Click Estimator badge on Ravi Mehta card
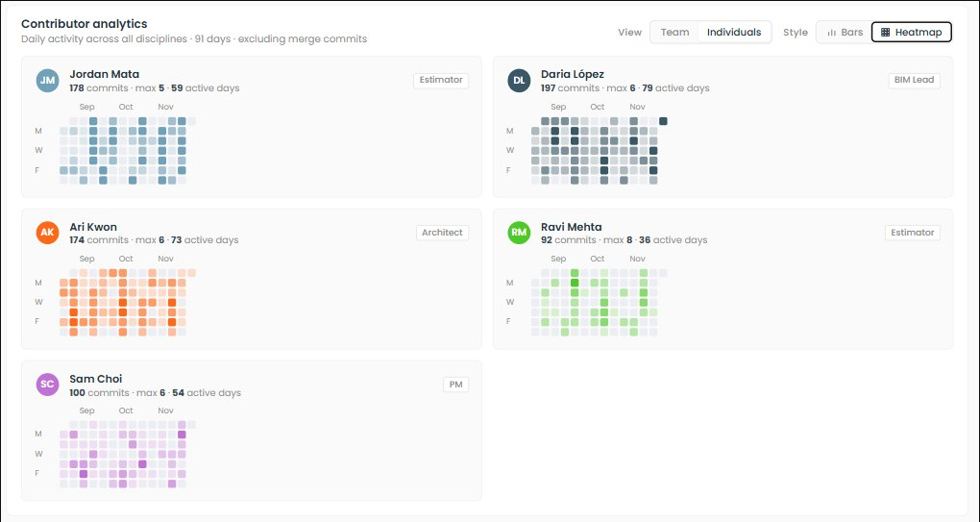Image resolution: width=980 pixels, height=522 pixels. [x=913, y=233]
